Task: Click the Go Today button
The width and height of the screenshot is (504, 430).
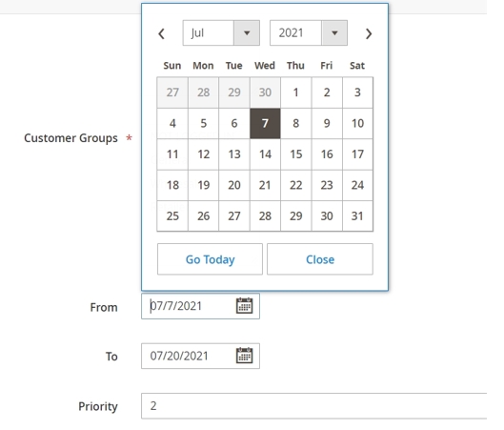Action: point(210,259)
